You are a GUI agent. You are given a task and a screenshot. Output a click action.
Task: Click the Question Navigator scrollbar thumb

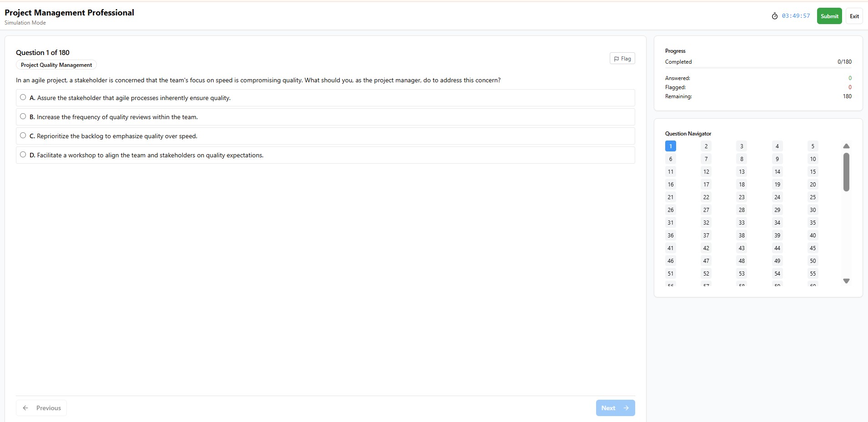(846, 172)
